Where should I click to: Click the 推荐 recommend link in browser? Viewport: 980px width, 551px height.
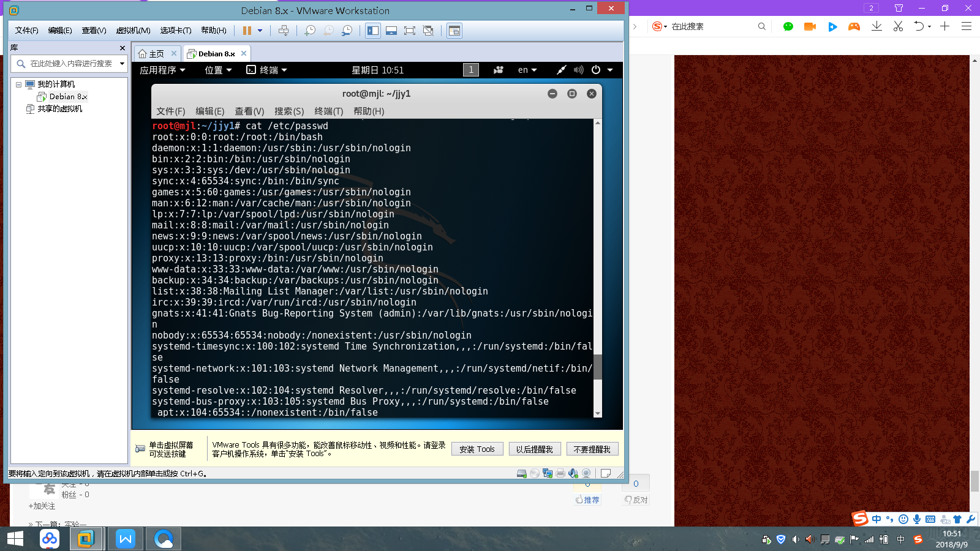point(587,500)
